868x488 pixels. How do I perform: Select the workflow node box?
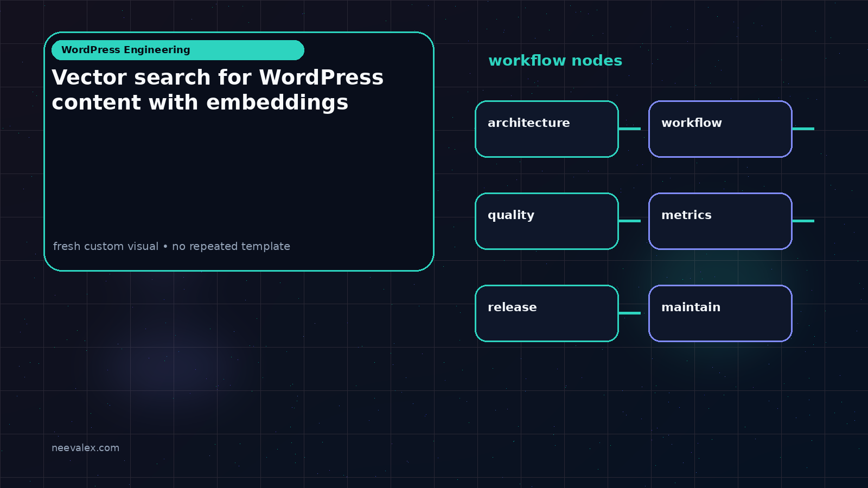(x=720, y=129)
